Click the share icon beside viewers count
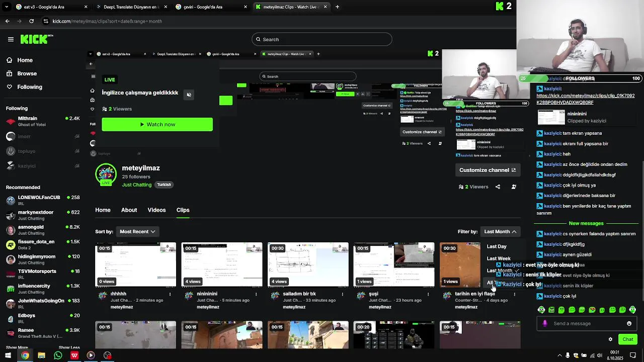Viewport: 644px width, 362px height. point(498,187)
